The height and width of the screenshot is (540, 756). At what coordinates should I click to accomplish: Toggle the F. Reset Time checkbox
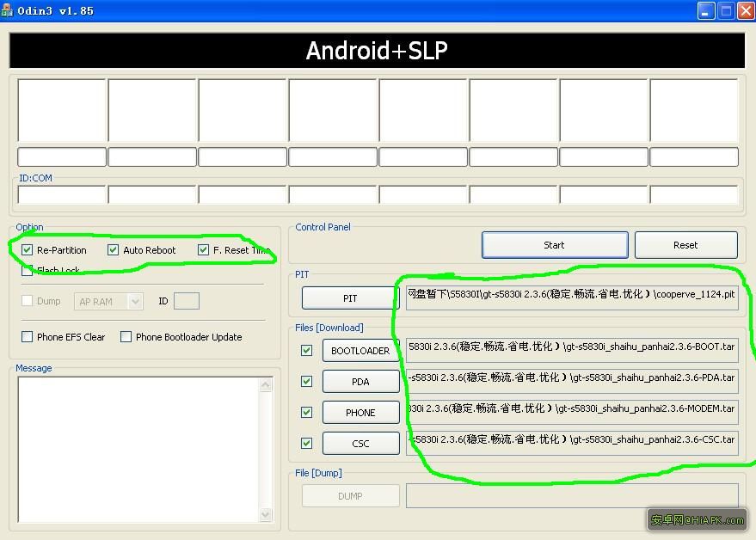pyautogui.click(x=203, y=249)
